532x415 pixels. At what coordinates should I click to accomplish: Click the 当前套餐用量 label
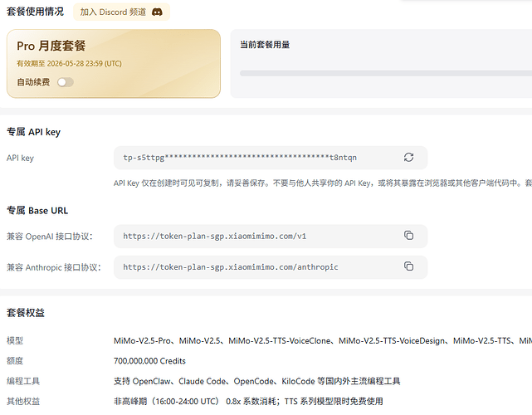pyautogui.click(x=265, y=45)
